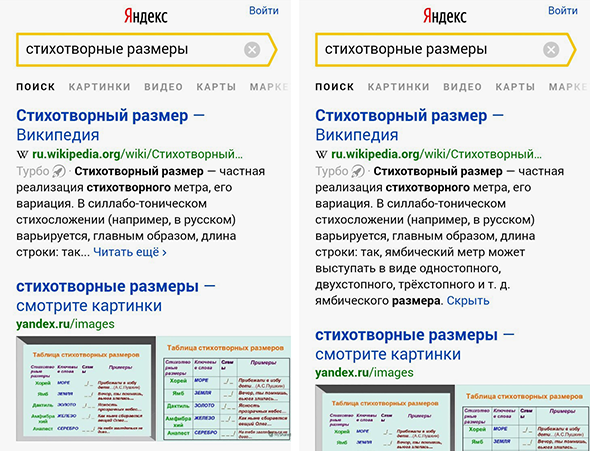Screen dimensions: 590x451
Task: Open Wikipedia result title in right screenshot
Action: tap(409, 125)
